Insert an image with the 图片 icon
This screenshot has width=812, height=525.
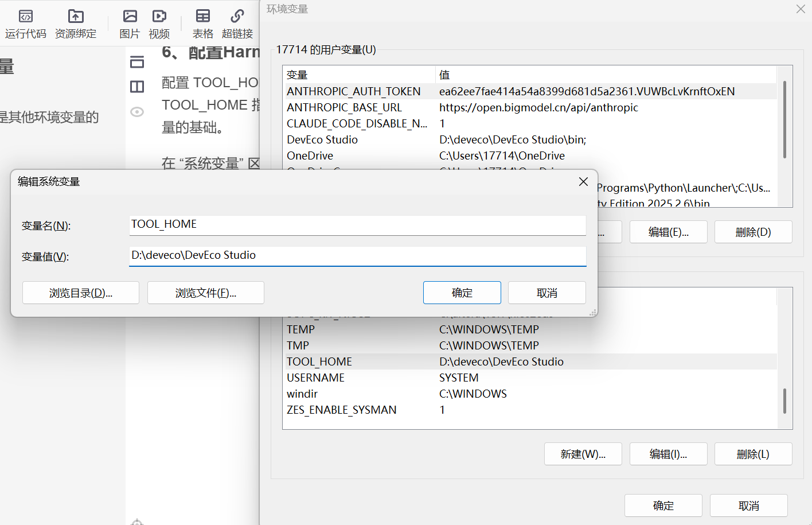130,16
